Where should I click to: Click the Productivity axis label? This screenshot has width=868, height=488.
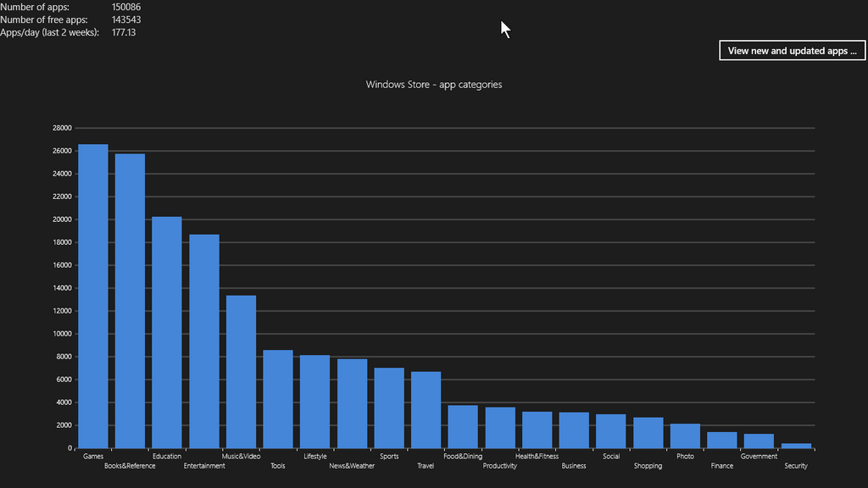[500, 466]
